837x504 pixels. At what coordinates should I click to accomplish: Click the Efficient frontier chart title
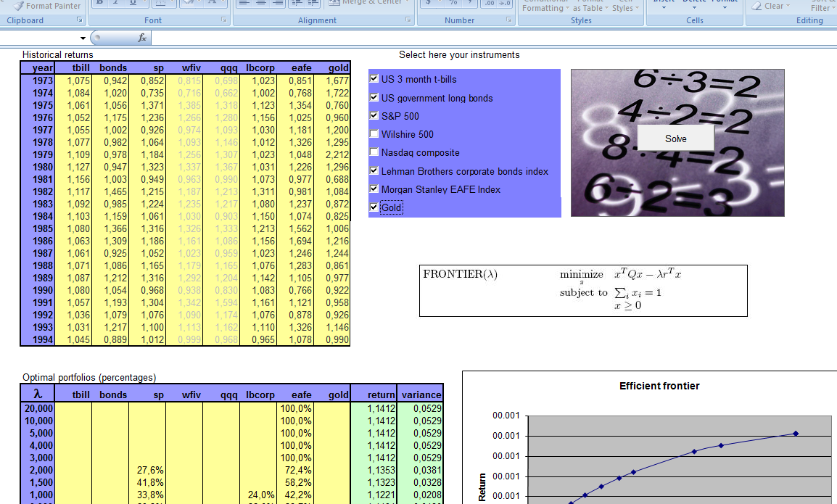[x=659, y=386]
